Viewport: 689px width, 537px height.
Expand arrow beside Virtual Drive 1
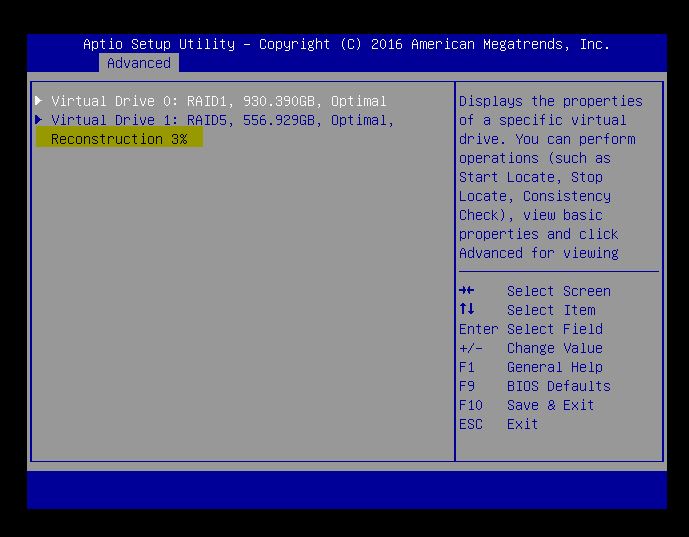[39, 120]
